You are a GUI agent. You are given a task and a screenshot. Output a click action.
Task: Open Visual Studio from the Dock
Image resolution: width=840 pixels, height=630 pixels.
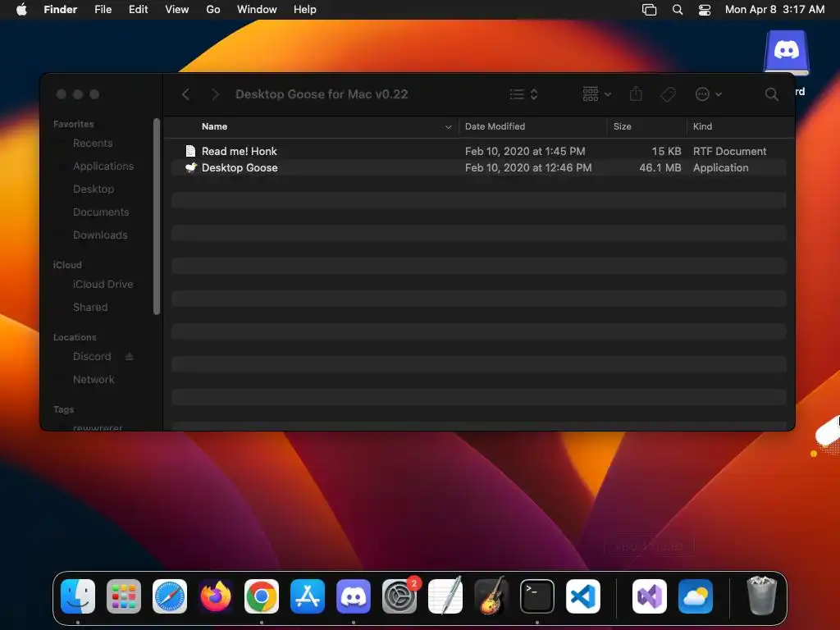click(x=650, y=596)
